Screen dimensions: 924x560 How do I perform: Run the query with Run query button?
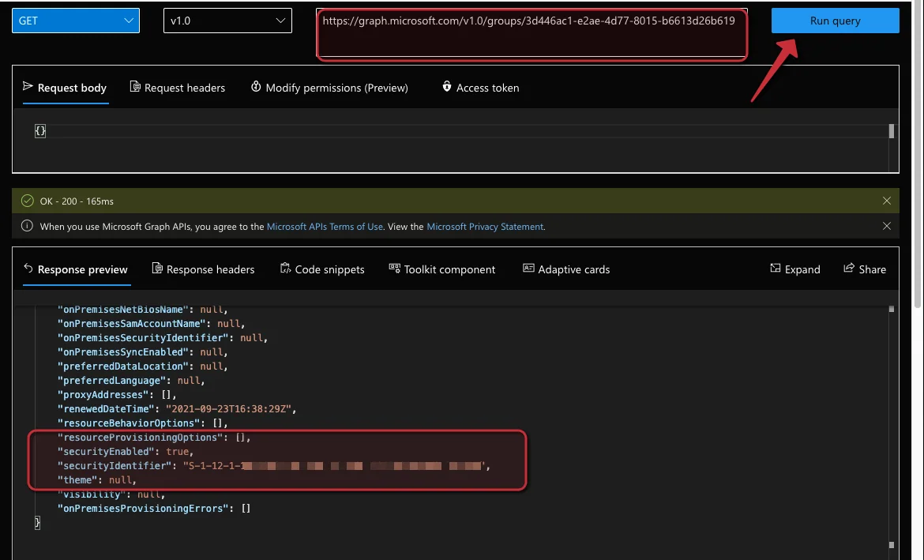click(835, 21)
